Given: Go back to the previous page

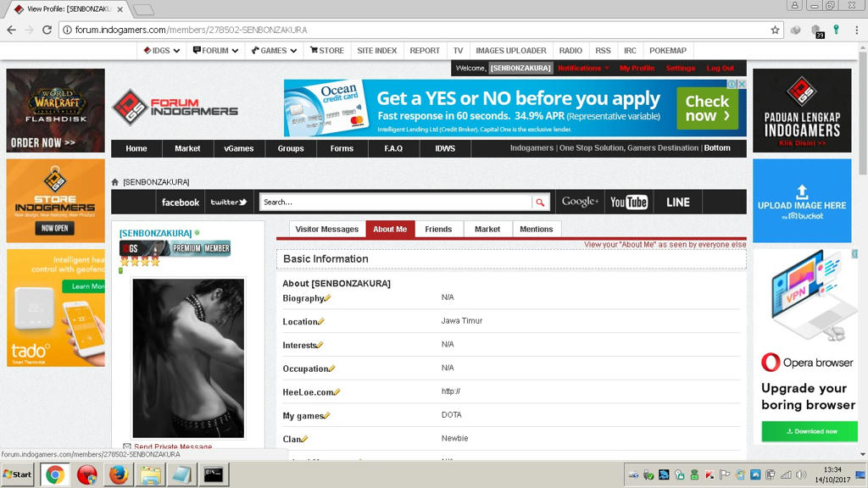Looking at the screenshot, I should tap(12, 30).
